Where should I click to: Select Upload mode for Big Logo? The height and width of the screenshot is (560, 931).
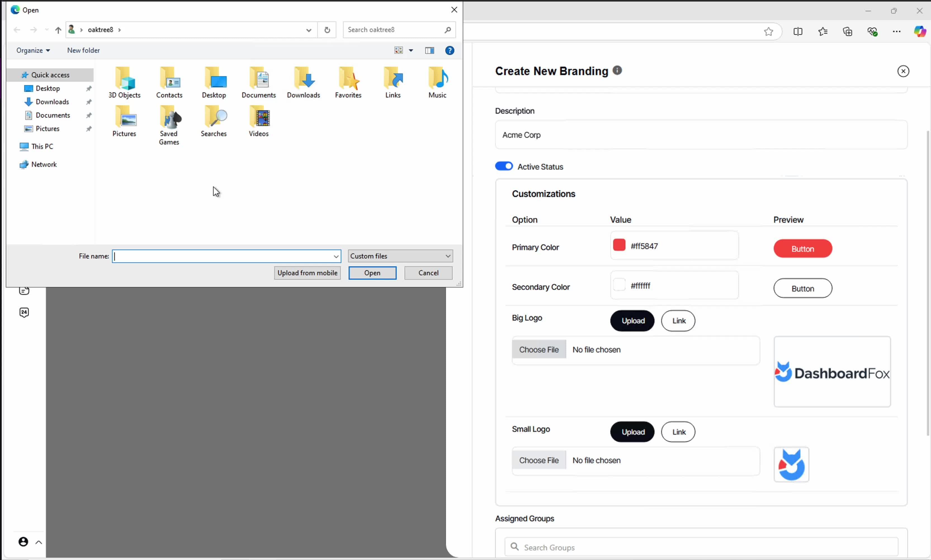tap(632, 320)
